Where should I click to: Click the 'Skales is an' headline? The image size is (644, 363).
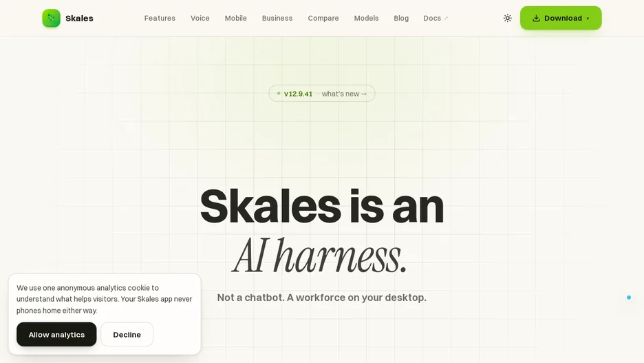click(321, 207)
